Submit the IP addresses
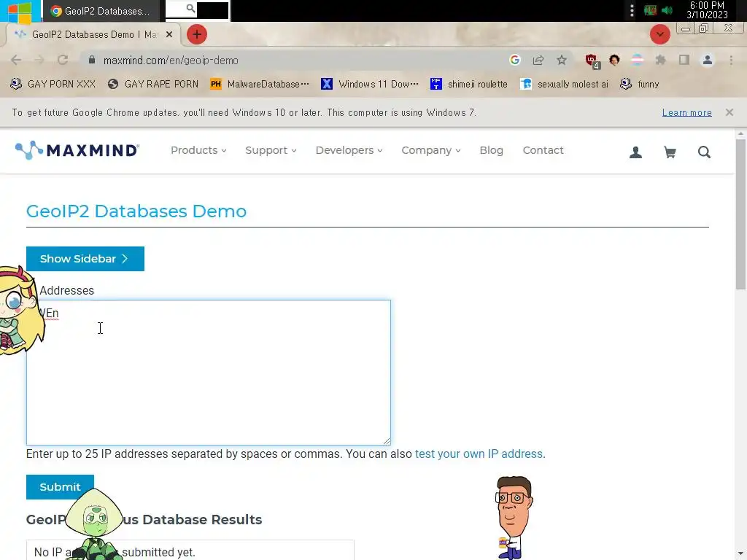Screen dimensions: 747x560 click(60, 486)
